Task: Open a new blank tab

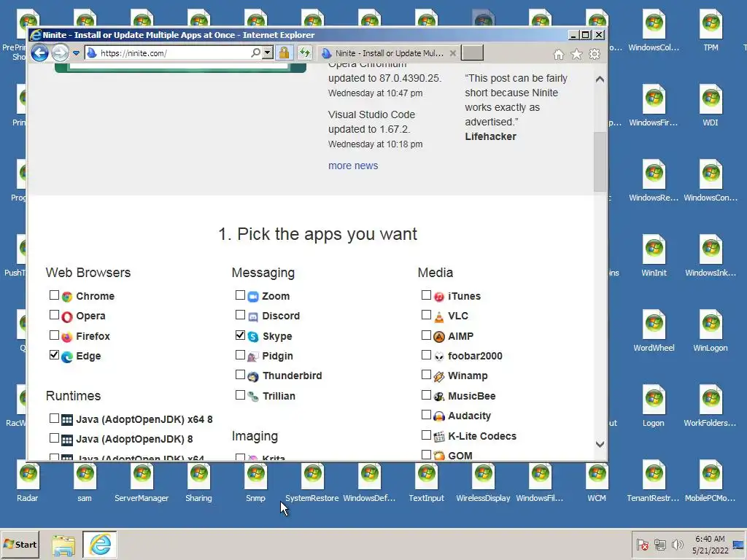Action: tap(472, 52)
